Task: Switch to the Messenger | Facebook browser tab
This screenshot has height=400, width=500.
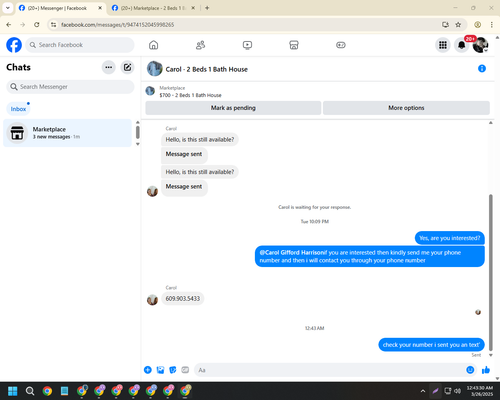Action: [61, 8]
